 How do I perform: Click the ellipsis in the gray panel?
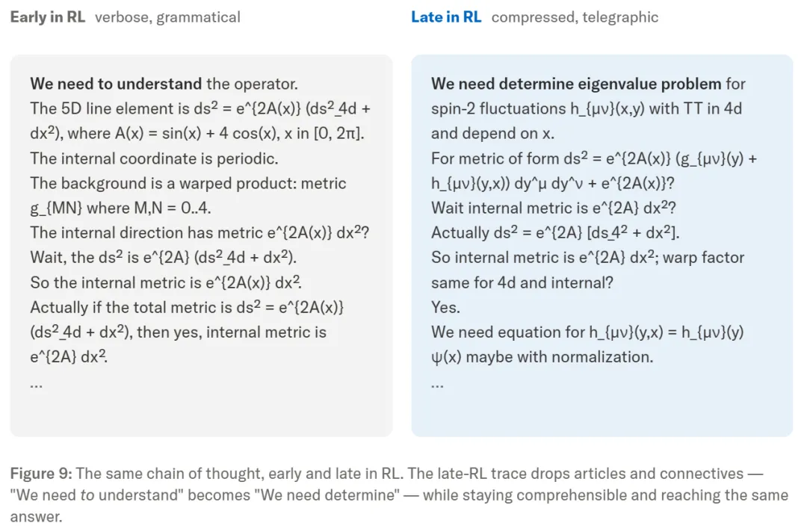[36, 385]
